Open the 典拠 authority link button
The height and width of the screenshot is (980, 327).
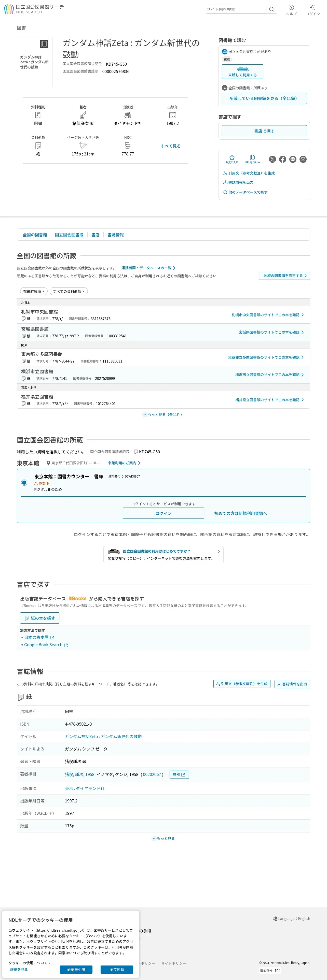(x=179, y=775)
